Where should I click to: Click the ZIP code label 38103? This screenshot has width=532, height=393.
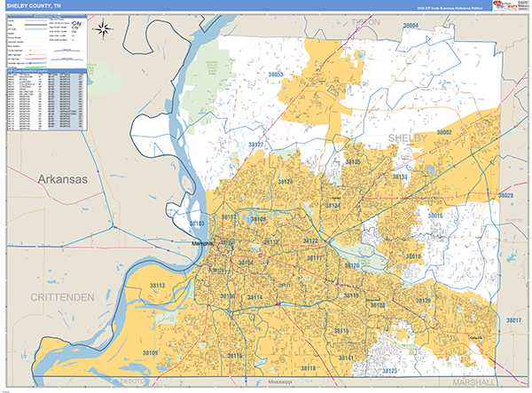point(197,224)
